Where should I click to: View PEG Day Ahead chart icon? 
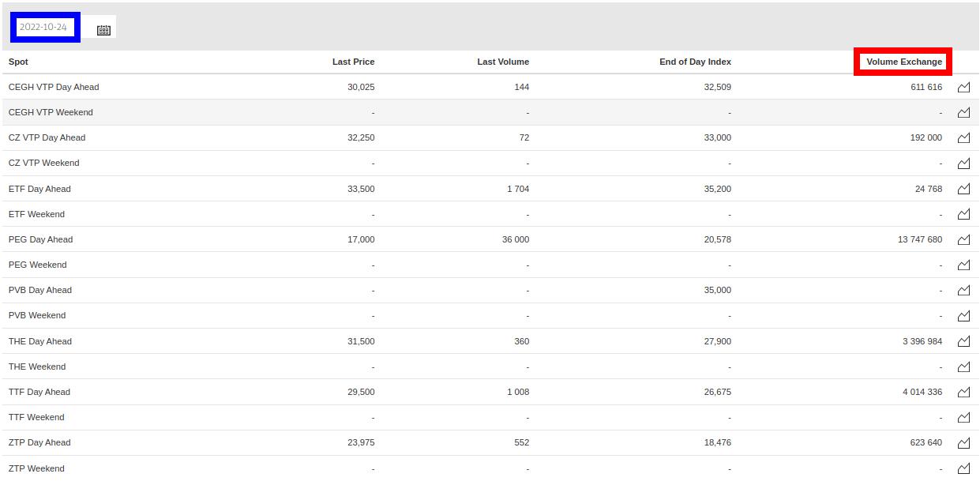[x=963, y=239]
